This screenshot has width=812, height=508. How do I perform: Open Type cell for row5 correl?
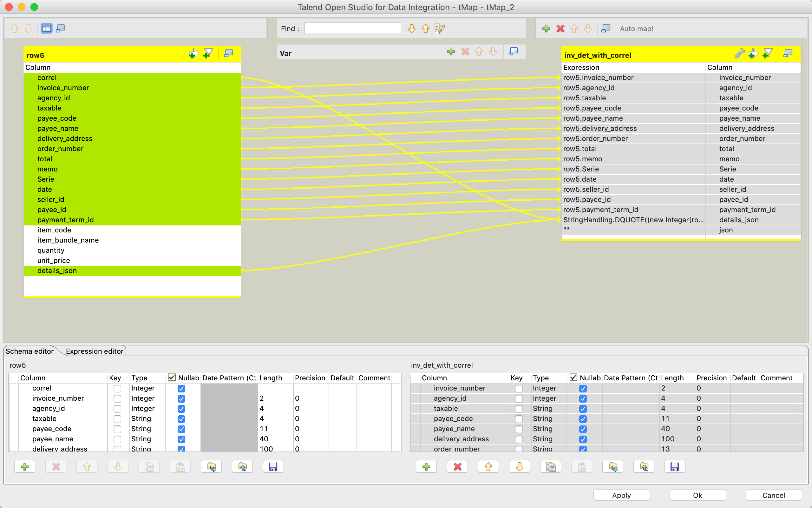click(x=147, y=388)
